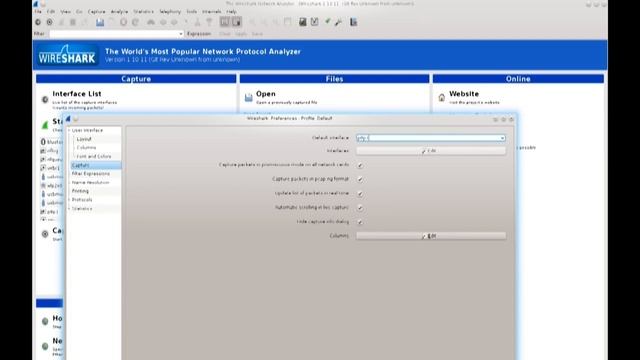Open the Default interface dropdown arrow
This screenshot has height=360, width=640.
pos(502,138)
